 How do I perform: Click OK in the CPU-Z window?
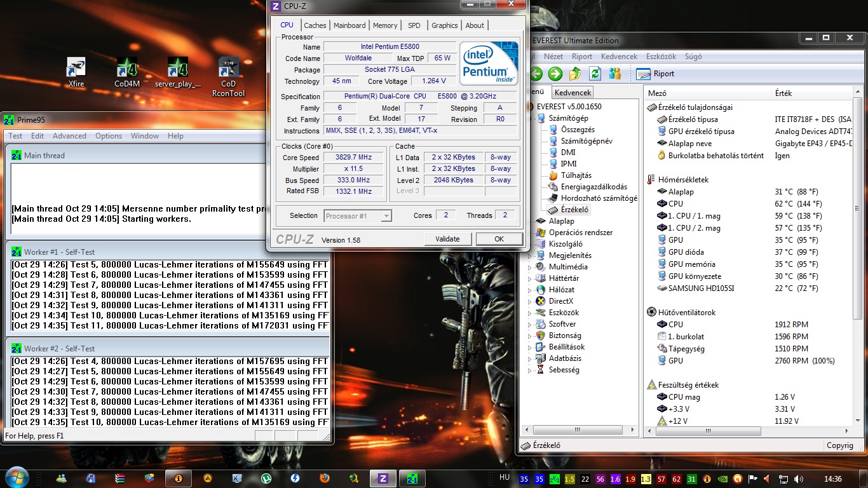(499, 239)
